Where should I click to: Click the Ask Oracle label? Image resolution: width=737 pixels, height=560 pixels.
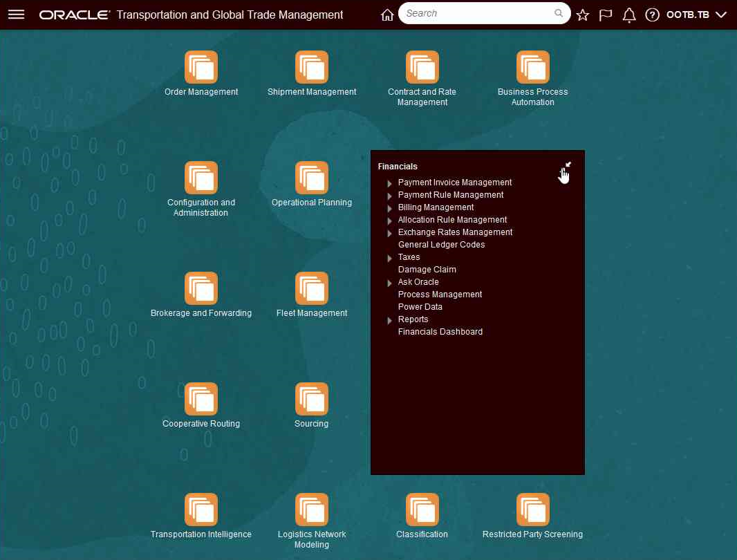(x=418, y=281)
